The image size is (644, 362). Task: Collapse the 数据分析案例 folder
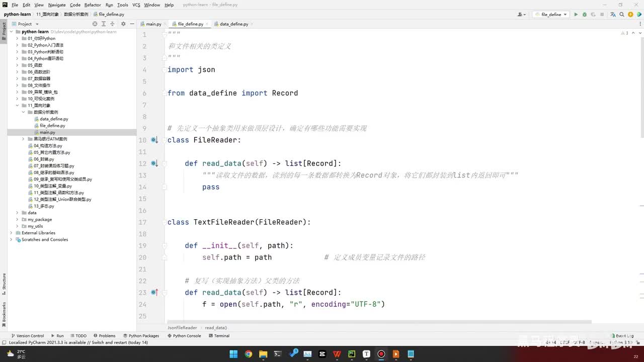(23, 112)
